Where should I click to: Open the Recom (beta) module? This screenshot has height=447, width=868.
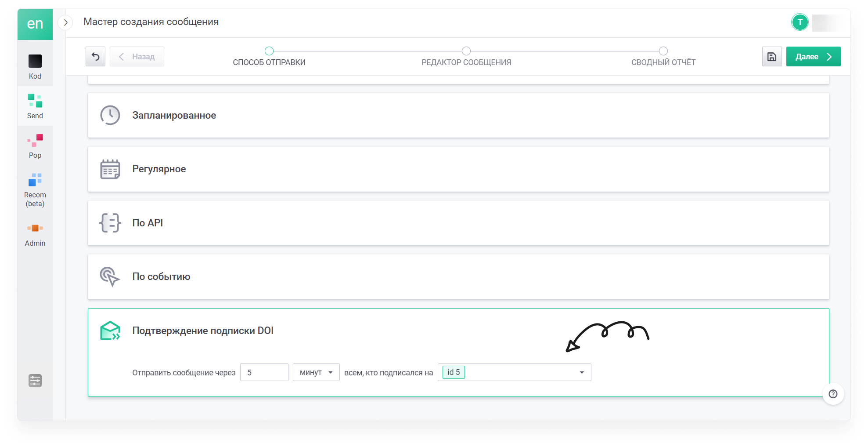35,189
